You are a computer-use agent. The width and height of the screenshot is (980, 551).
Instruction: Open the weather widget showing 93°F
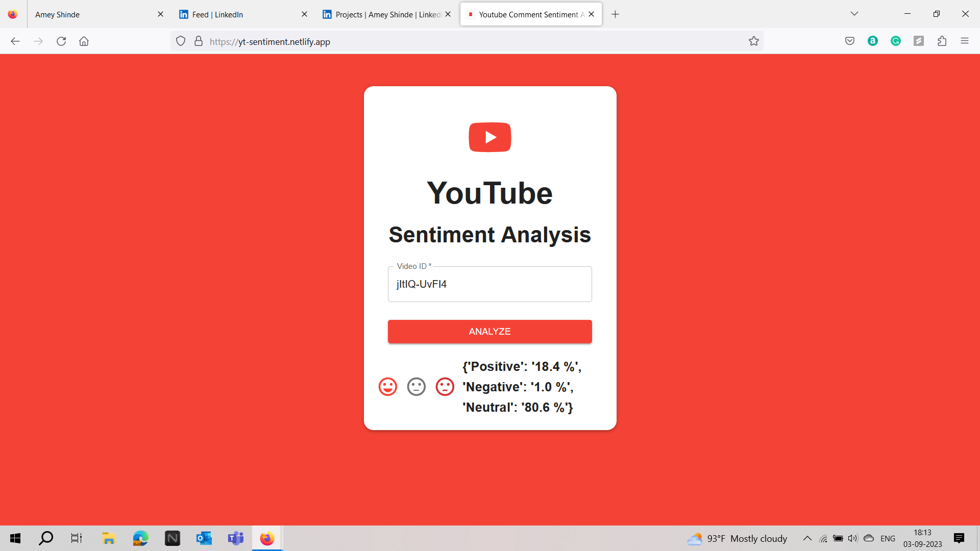point(737,539)
